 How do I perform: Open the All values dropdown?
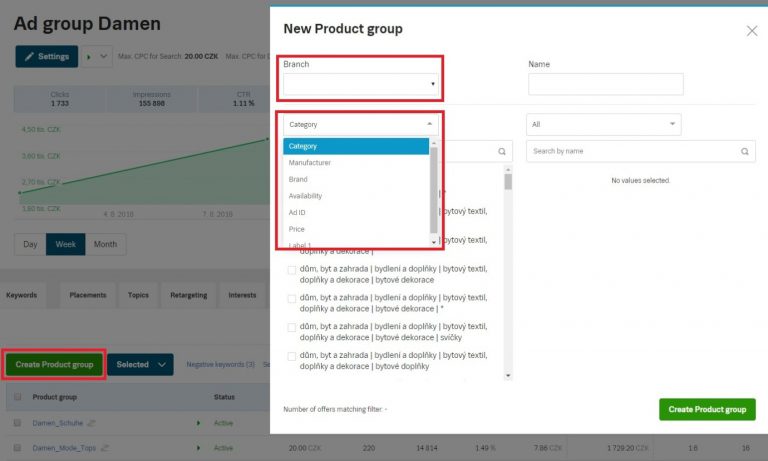click(x=603, y=124)
